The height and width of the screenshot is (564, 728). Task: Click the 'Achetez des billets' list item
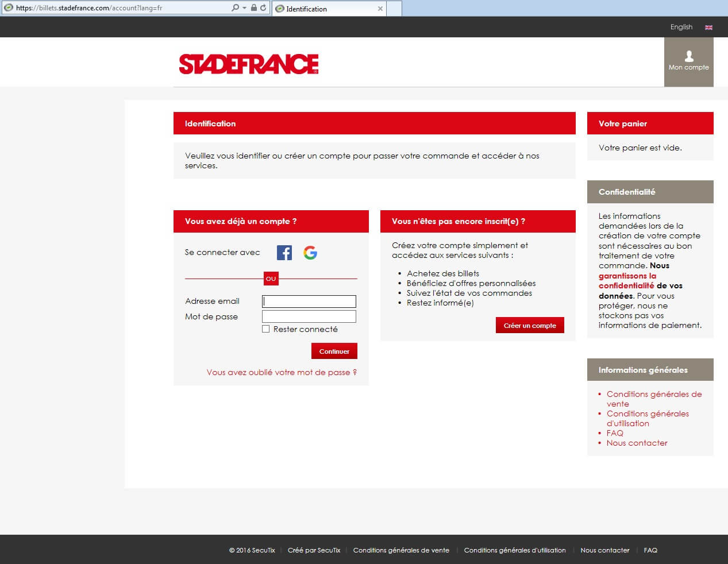(x=443, y=273)
